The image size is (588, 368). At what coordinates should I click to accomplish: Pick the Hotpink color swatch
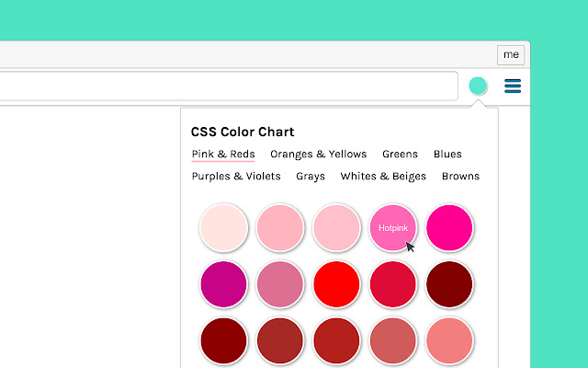pyautogui.click(x=393, y=227)
